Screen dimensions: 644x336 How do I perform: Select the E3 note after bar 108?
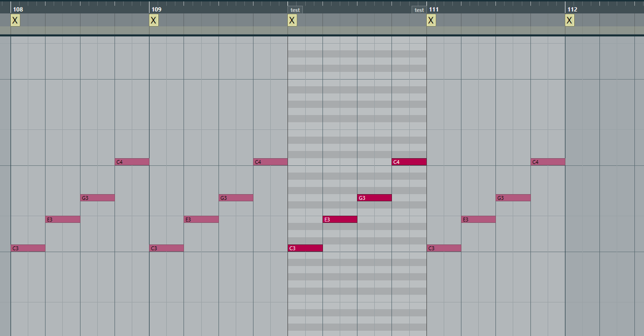[62, 219]
